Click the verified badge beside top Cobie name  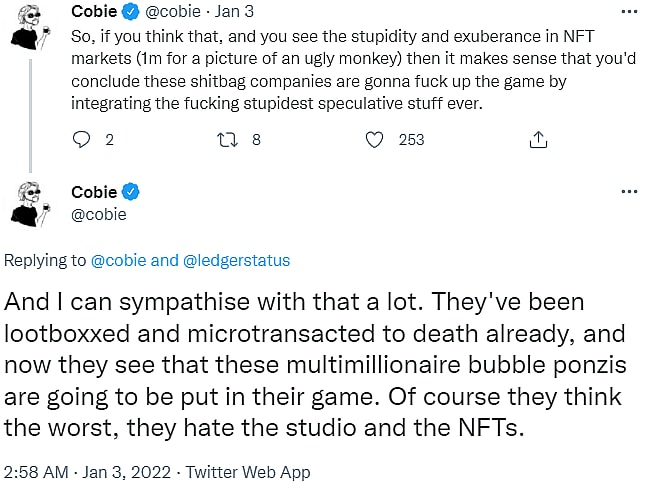(130, 13)
